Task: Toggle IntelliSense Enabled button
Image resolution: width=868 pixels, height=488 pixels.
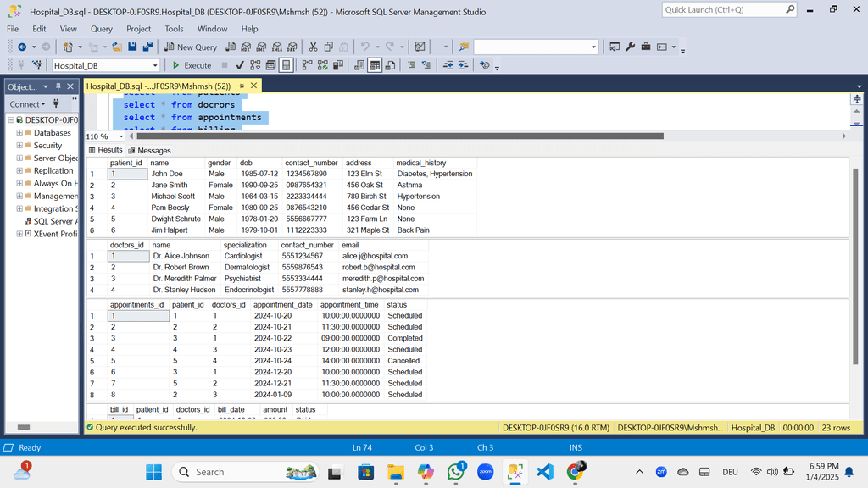Action: pos(286,65)
